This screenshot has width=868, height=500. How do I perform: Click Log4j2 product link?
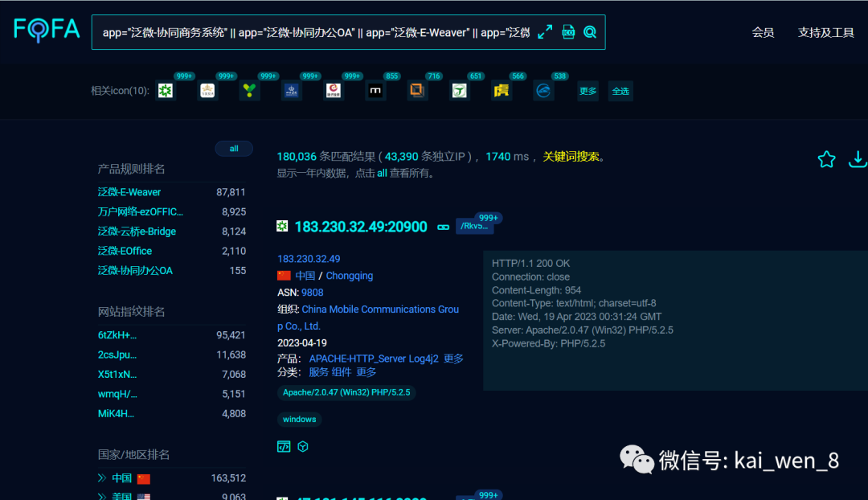424,359
